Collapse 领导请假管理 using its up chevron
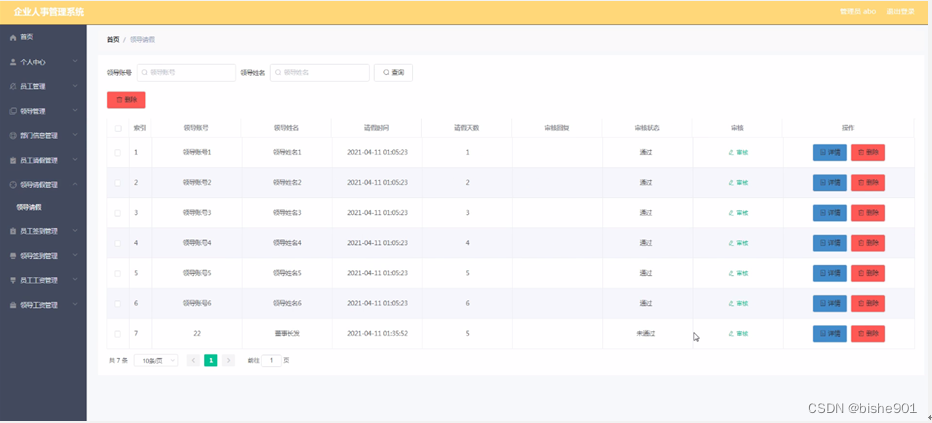This screenshot has width=932, height=423. coord(75,184)
